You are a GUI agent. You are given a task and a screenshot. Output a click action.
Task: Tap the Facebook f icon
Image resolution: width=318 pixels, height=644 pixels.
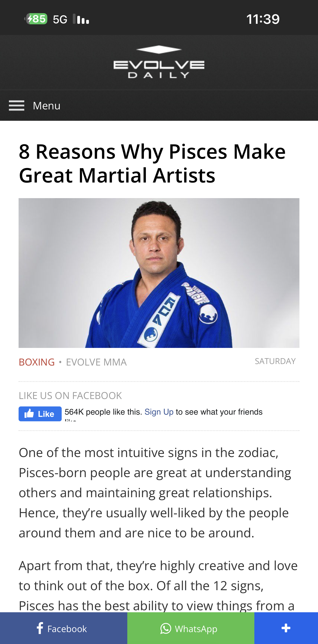tap(40, 628)
